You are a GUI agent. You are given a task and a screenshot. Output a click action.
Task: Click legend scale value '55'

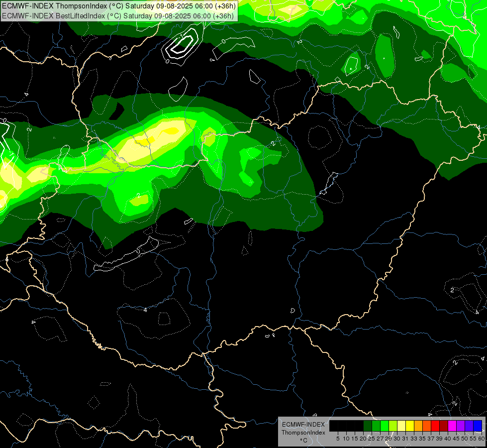point(473,439)
